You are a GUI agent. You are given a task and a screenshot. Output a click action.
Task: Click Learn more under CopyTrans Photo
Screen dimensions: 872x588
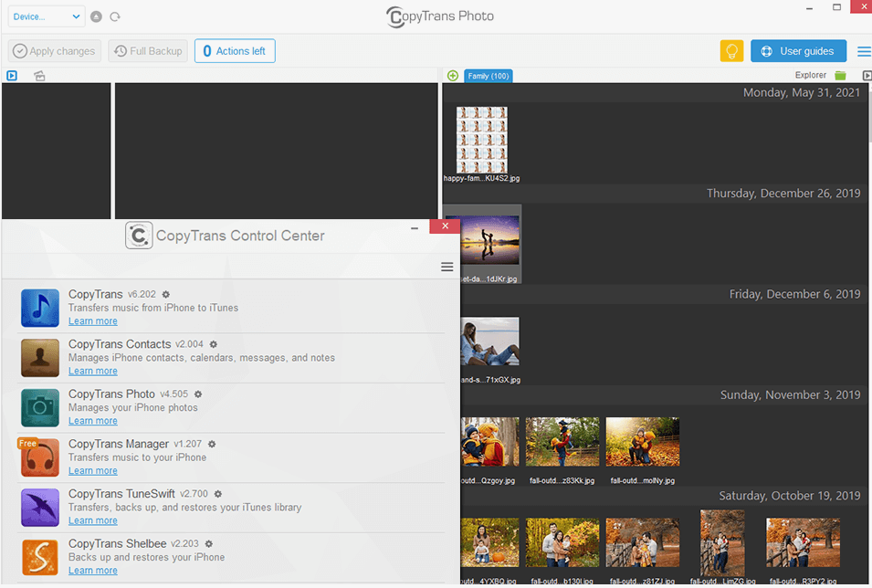(93, 421)
